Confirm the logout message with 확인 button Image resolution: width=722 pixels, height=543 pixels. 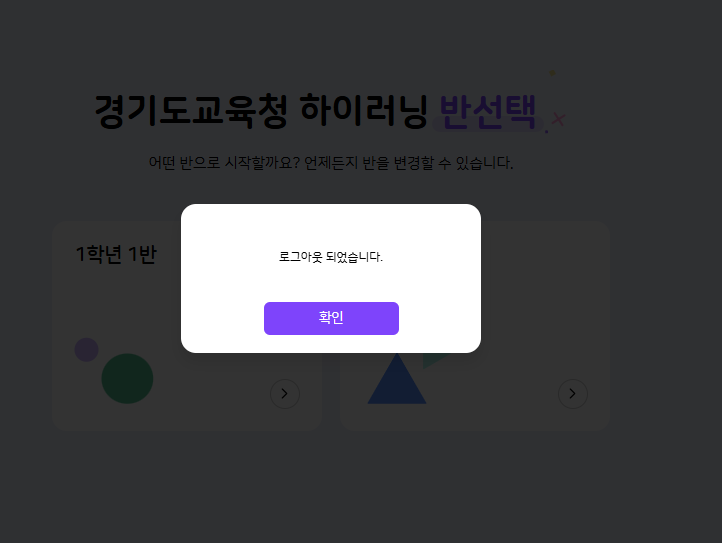click(331, 318)
